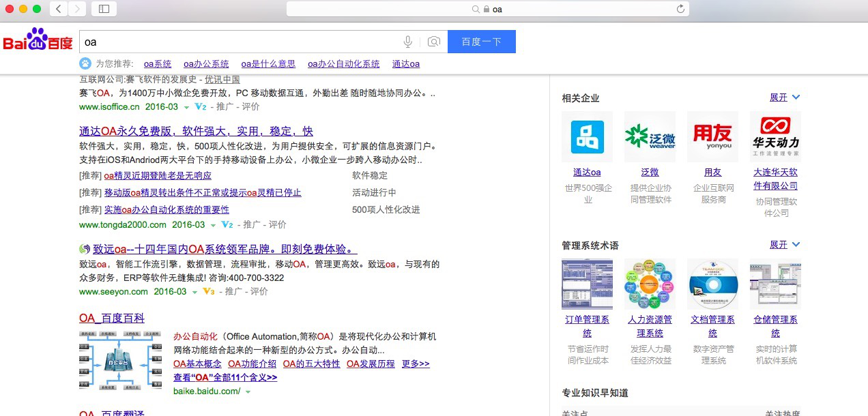The height and width of the screenshot is (416, 868).
Task: Open the 华天动力 company logo
Action: [x=775, y=136]
